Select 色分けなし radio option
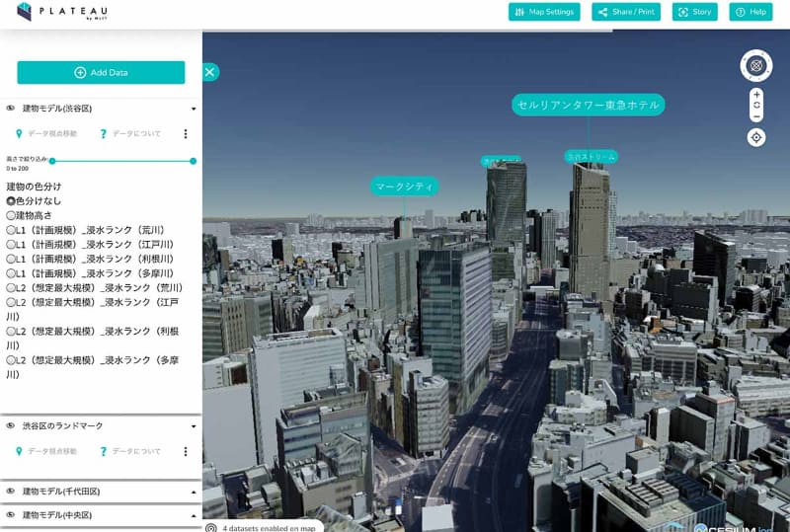Viewport: 790px width, 532px height. click(11, 201)
